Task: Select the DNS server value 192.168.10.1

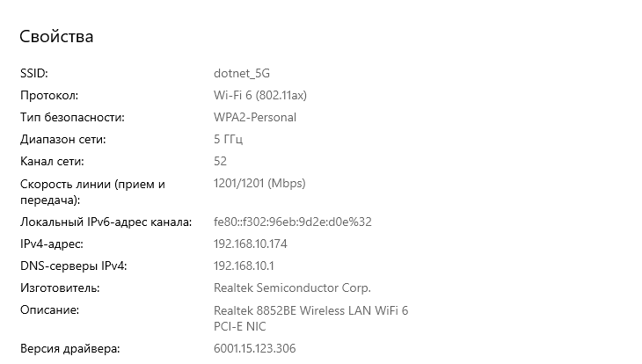Action: coord(244,266)
